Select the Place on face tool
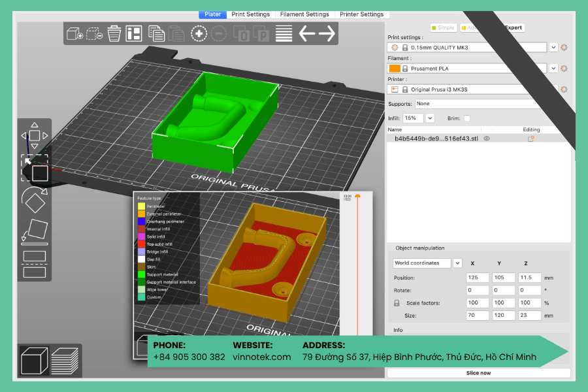 pyautogui.click(x=35, y=232)
